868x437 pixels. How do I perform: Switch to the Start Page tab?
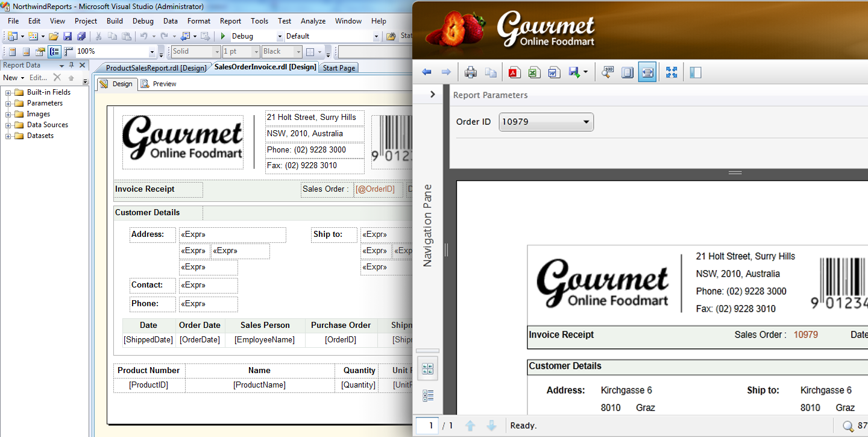pos(339,68)
